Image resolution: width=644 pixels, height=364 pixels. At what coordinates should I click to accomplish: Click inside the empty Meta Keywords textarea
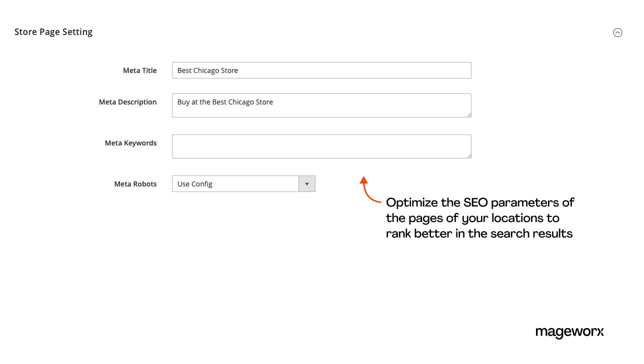[x=321, y=146]
